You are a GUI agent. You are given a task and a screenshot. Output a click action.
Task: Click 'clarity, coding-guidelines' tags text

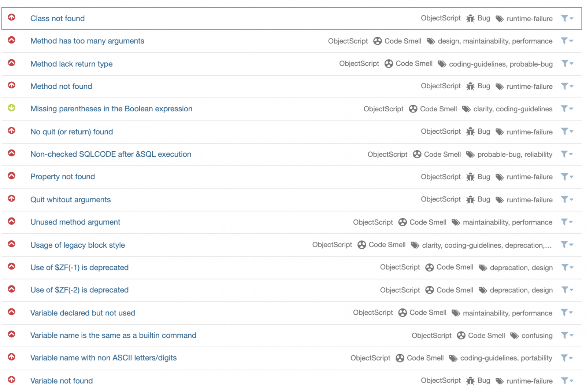coord(513,109)
